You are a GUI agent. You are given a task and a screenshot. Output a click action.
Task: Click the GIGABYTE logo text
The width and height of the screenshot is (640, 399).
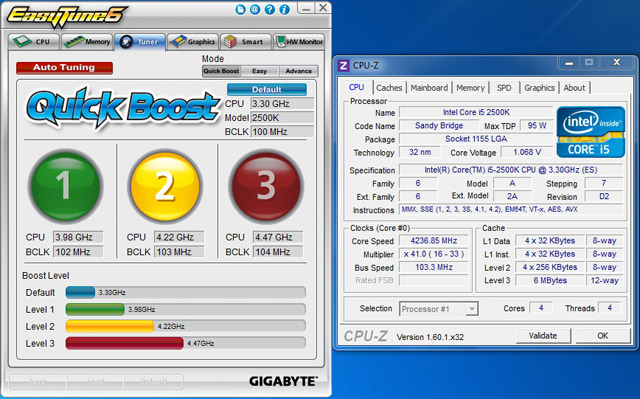point(283,381)
